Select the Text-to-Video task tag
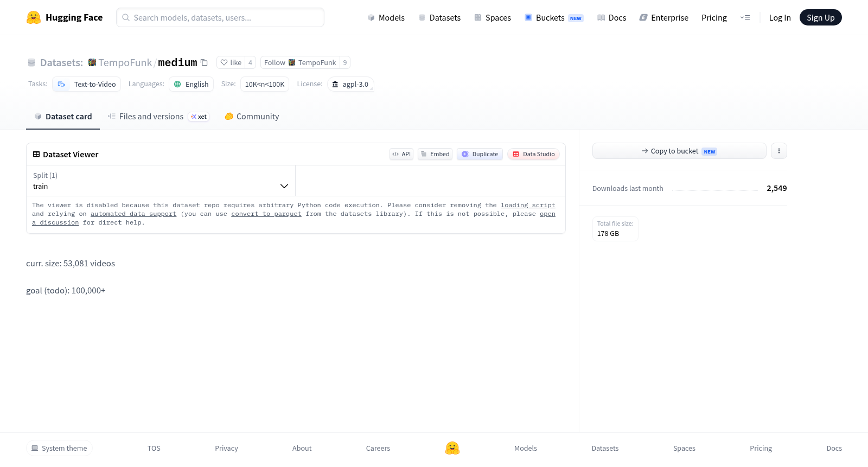The width and height of the screenshot is (868, 467). [x=87, y=84]
